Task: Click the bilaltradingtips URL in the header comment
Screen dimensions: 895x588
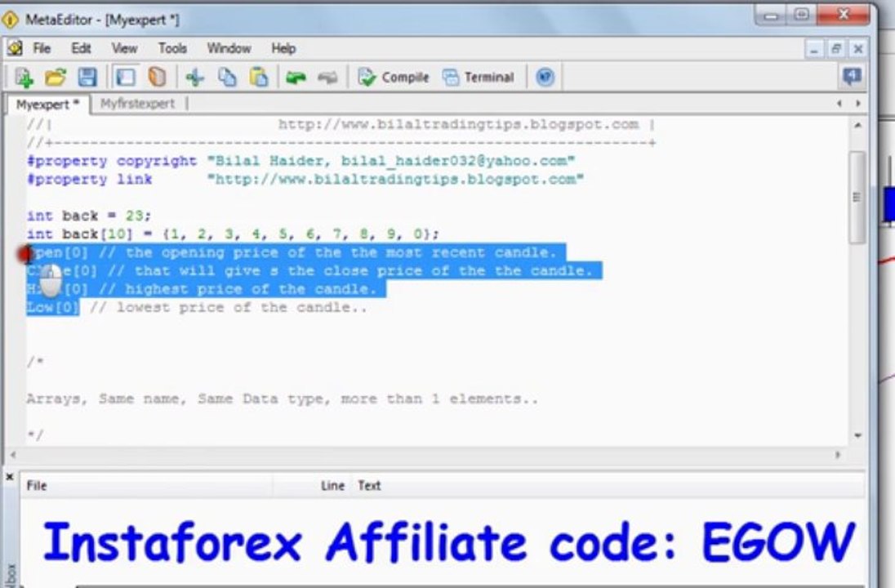Action: [x=458, y=124]
